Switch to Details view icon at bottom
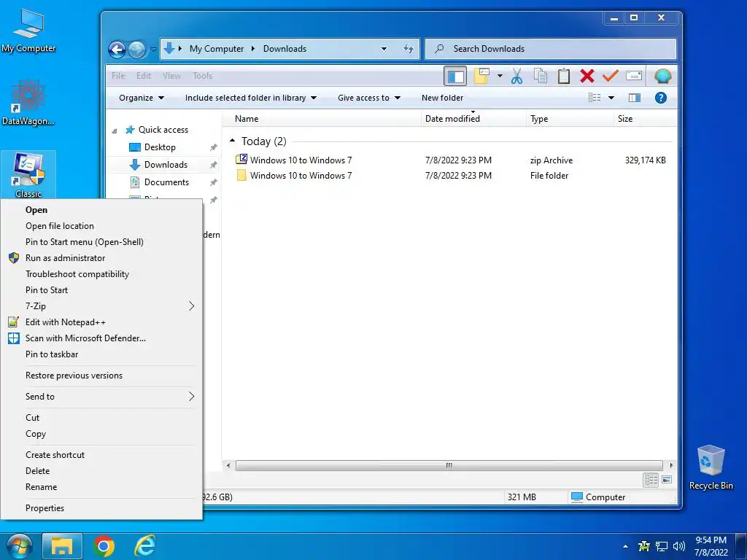This screenshot has height=560, width=747. pos(651,480)
